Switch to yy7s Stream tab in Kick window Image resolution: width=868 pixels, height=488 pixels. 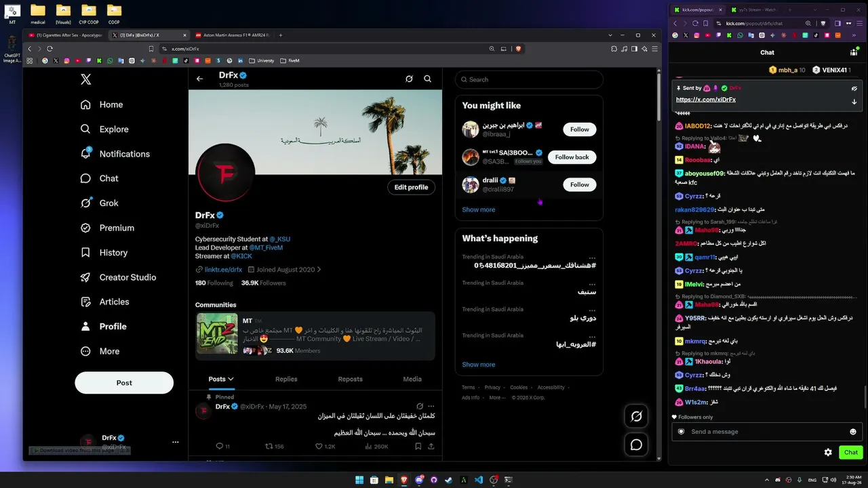pyautogui.click(x=754, y=10)
